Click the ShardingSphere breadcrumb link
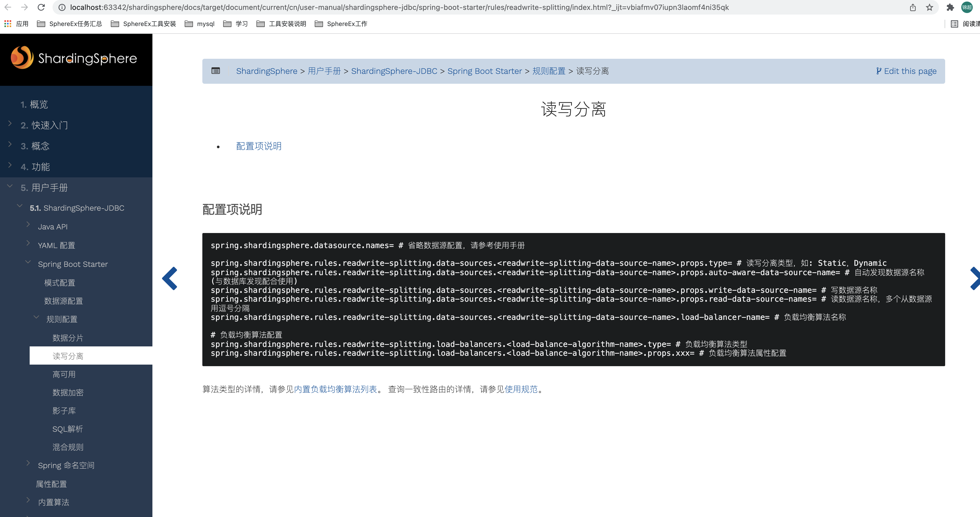The width and height of the screenshot is (980, 517). [267, 71]
